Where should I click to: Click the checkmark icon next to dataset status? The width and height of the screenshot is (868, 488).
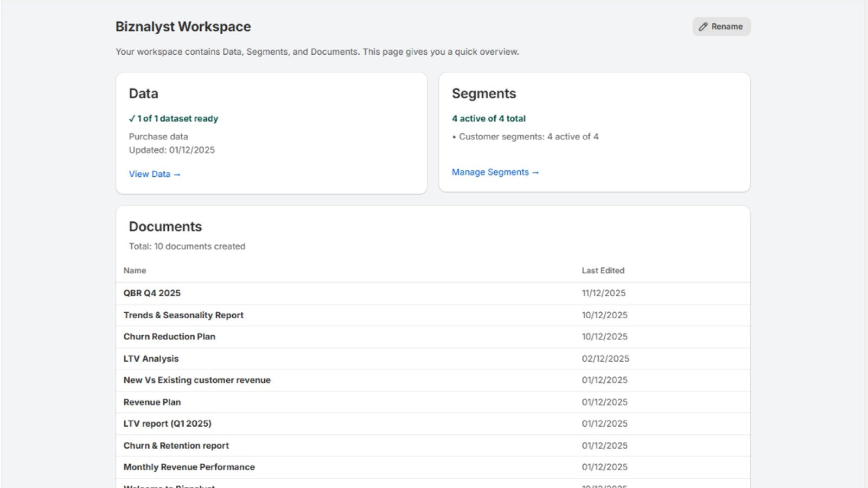tap(132, 118)
